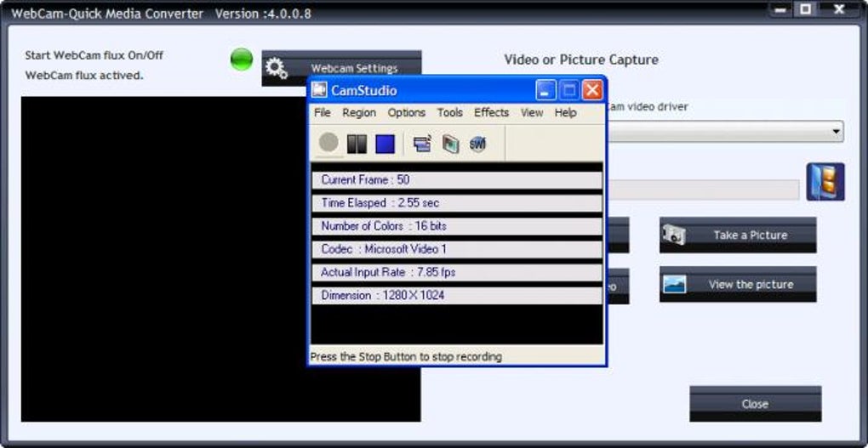
Task: Open the CamStudio Region menu
Action: (359, 113)
